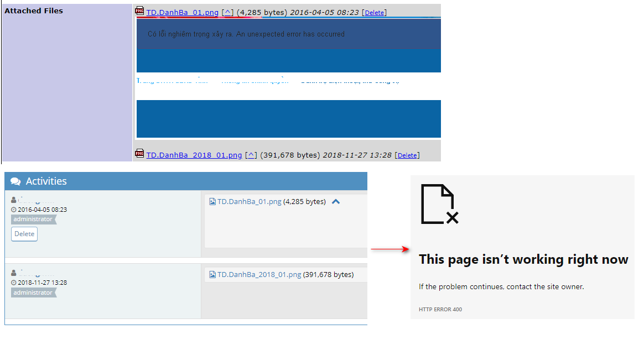Click the image icon before TD.DanhBa_01.png in Activities
This screenshot has width=644, height=350.
[212, 202]
